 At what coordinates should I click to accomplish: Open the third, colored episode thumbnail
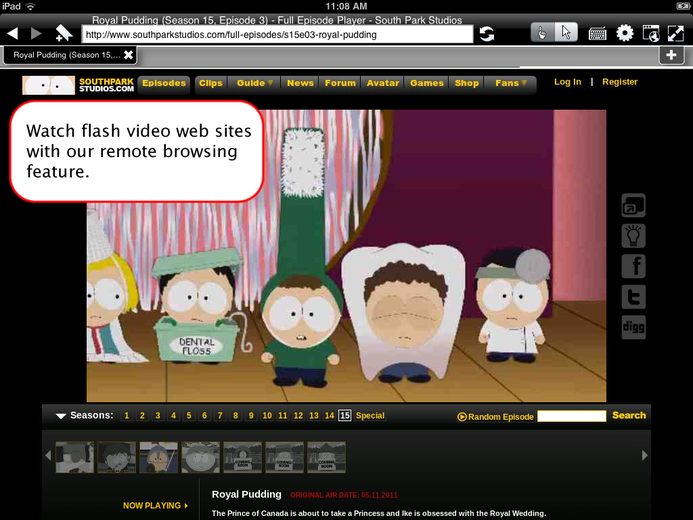[159, 457]
